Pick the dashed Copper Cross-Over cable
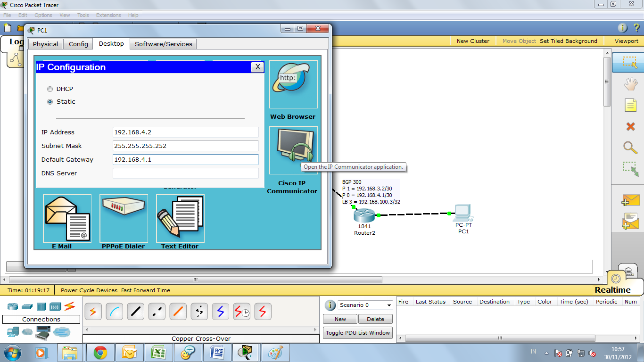This screenshot has width=644, height=362. pos(157,311)
